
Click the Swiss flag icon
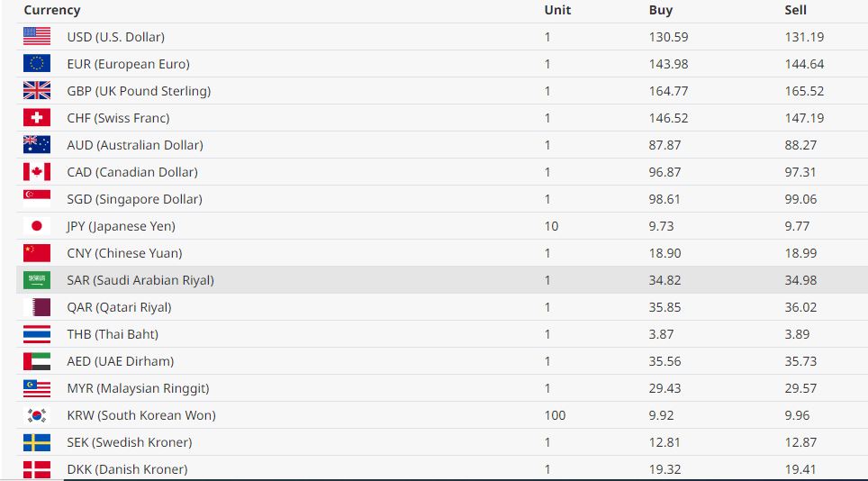[x=37, y=118]
